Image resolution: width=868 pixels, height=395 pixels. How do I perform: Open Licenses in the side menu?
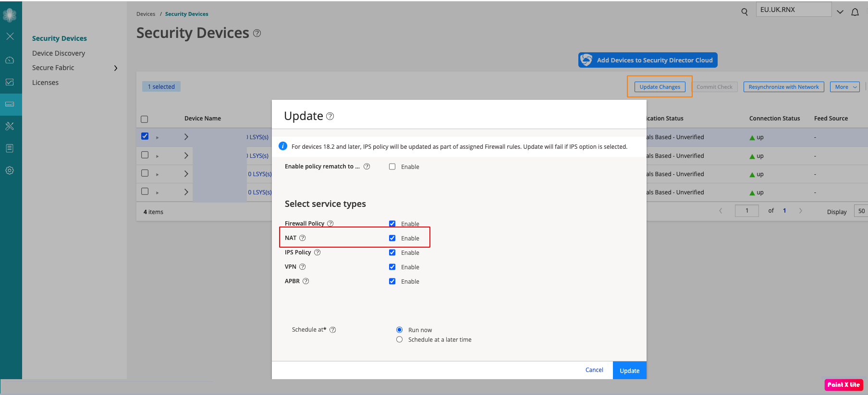[x=45, y=83]
